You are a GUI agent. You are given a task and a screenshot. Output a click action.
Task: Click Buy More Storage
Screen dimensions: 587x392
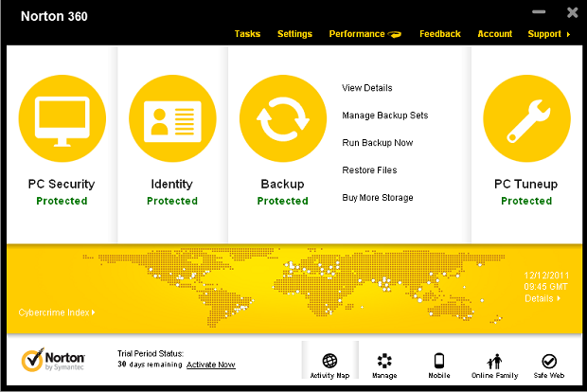click(378, 198)
